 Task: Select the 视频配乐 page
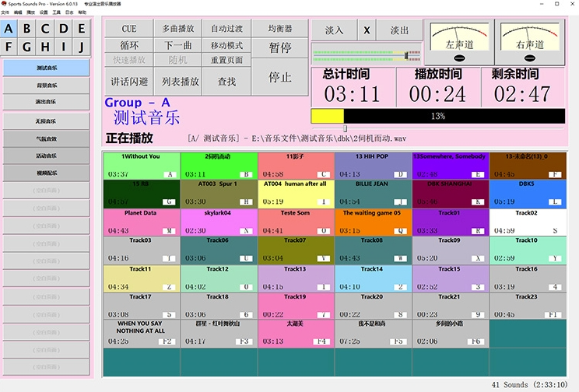click(x=46, y=173)
